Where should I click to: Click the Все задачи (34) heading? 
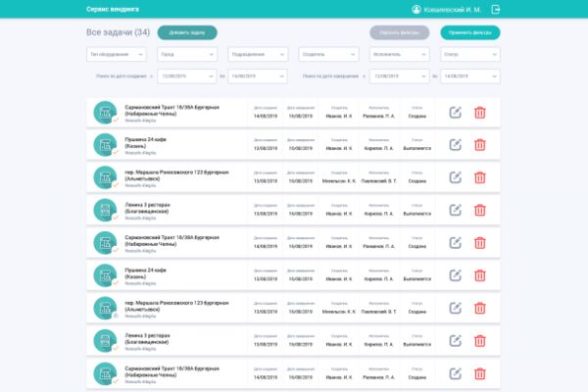(x=119, y=32)
